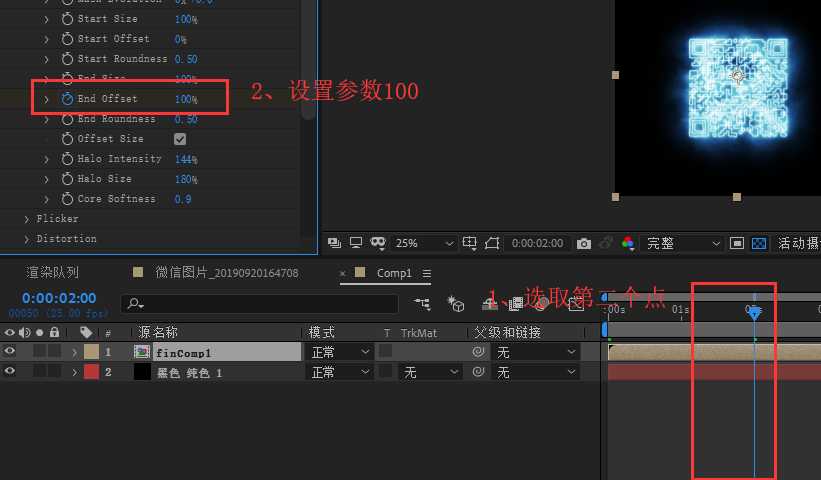This screenshot has height=480, width=821.
Task: Click the timeline current-time indicator
Action: 754,312
